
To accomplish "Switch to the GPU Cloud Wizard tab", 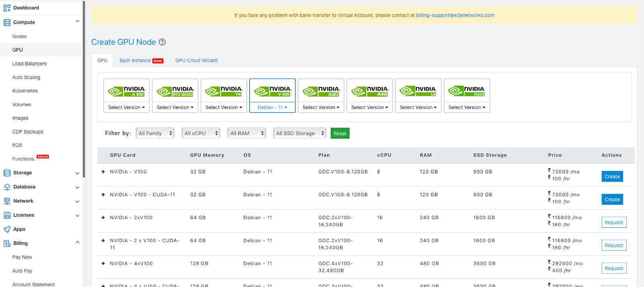I will click(x=196, y=60).
